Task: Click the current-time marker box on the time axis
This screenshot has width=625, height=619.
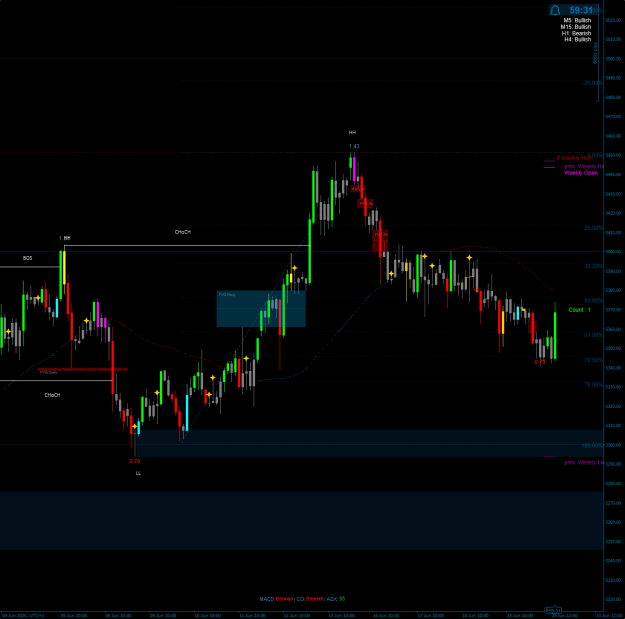Action: pos(553,611)
